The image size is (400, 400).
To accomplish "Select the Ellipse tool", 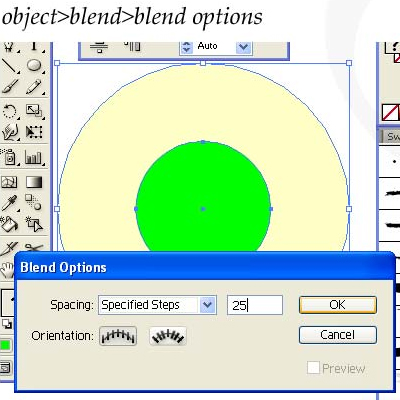I will point(34,65).
